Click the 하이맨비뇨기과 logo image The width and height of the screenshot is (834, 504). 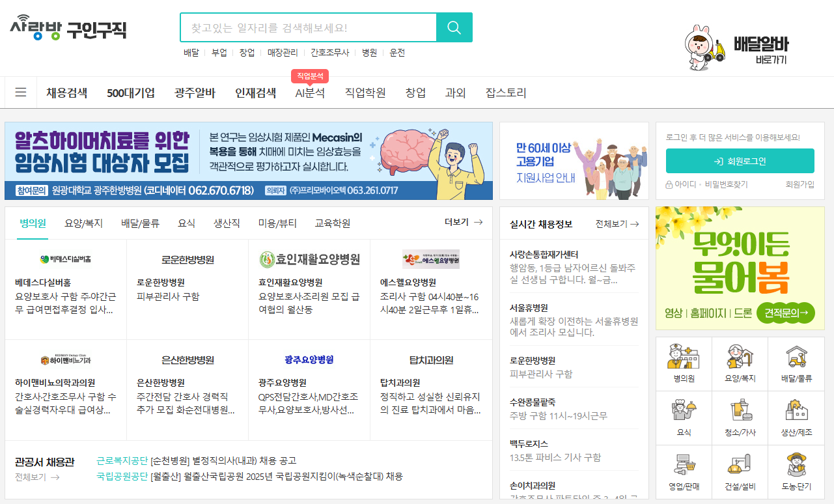click(65, 360)
